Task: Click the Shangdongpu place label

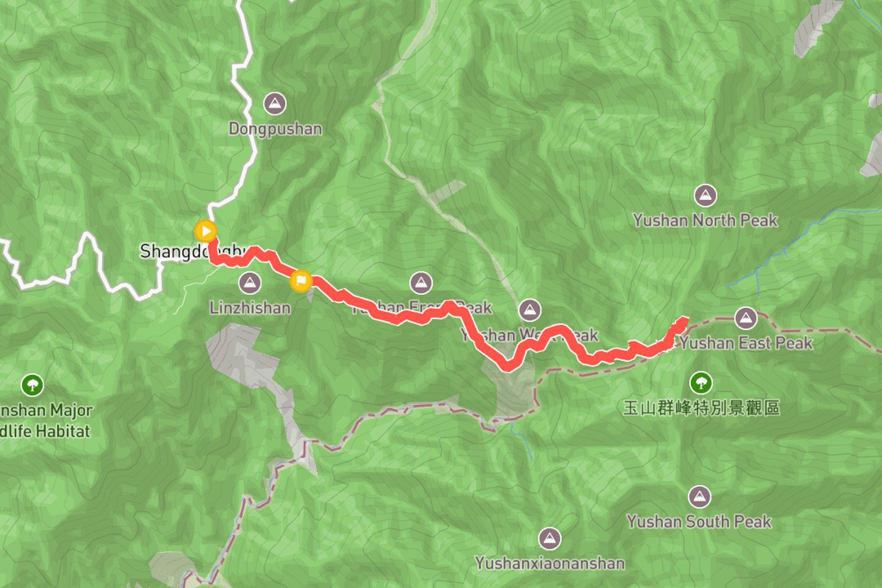Action: [x=193, y=251]
